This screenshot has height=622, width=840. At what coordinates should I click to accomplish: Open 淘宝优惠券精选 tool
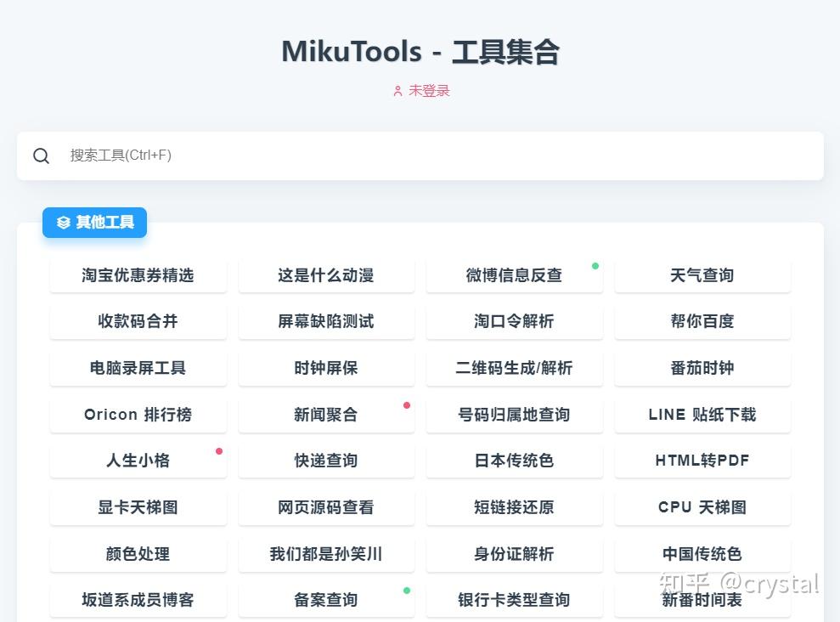(138, 275)
